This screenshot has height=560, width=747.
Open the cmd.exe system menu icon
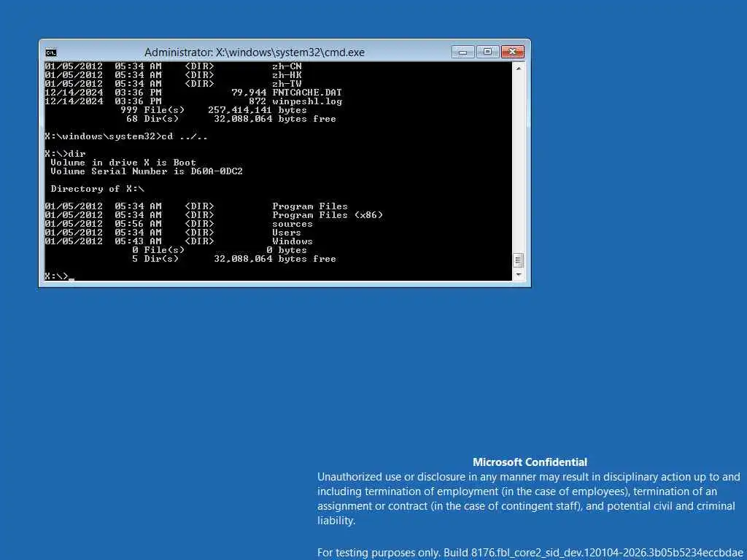(x=51, y=52)
